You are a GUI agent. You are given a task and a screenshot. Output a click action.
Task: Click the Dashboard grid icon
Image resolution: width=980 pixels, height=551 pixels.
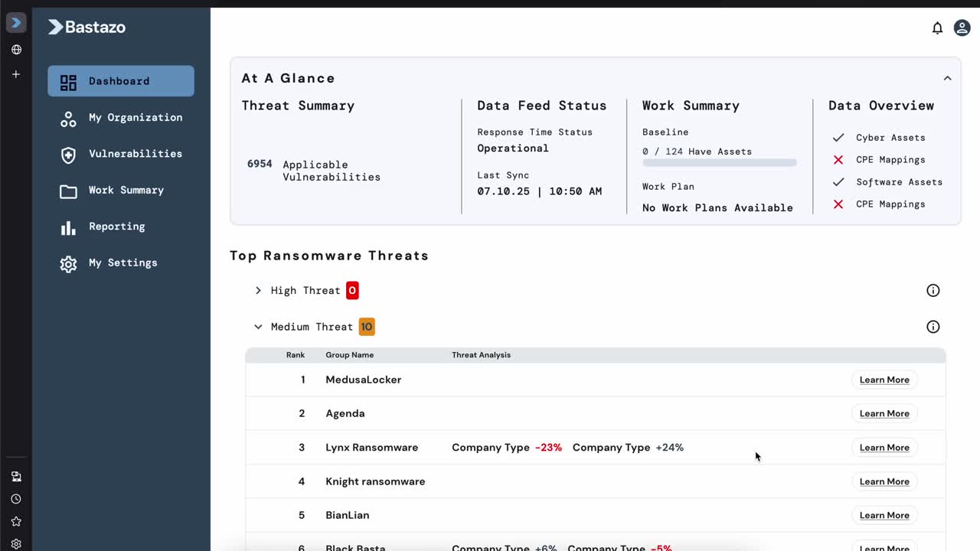[x=68, y=82]
